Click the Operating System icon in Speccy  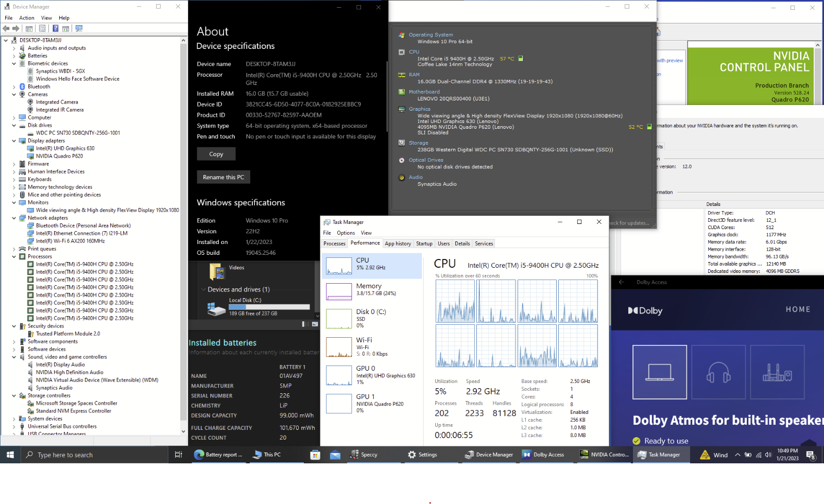(x=402, y=35)
